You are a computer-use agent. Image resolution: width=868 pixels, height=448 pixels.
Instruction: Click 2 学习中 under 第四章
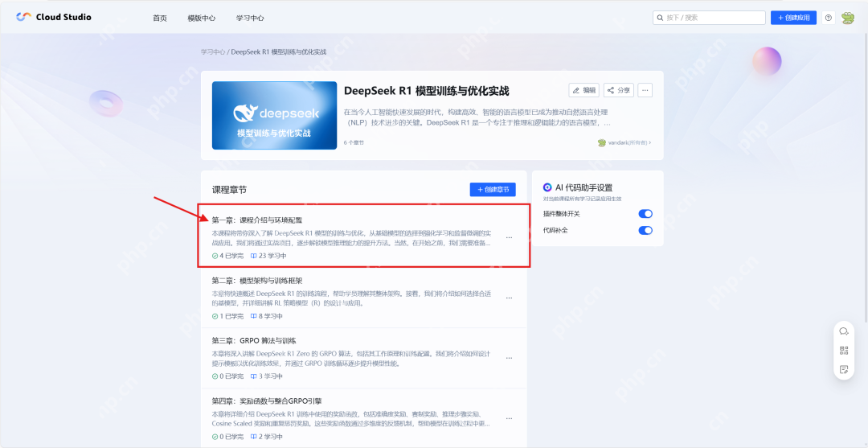coord(266,437)
